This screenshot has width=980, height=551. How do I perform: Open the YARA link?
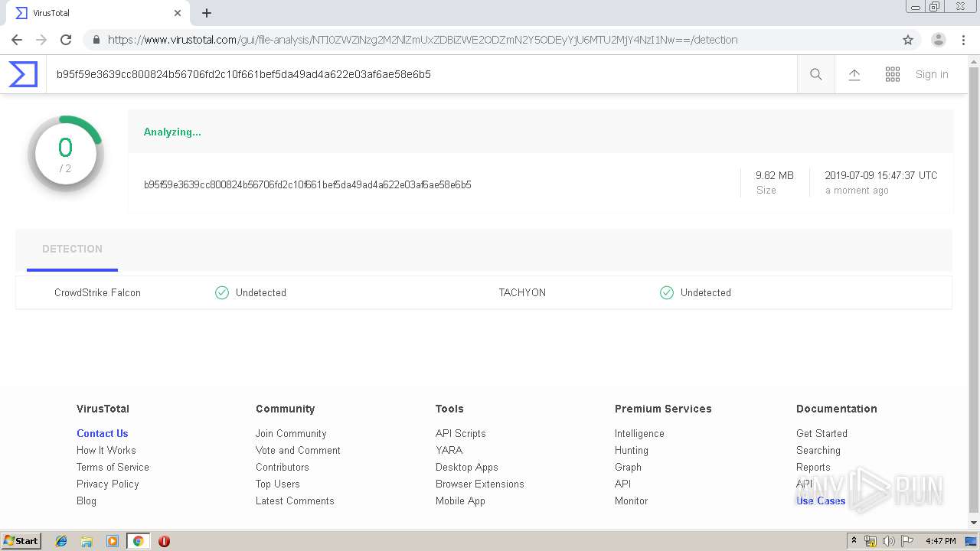(x=449, y=450)
